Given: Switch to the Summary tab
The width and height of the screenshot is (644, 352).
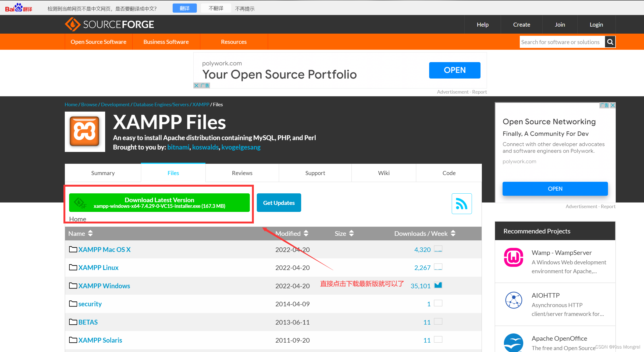Looking at the screenshot, I should click(x=103, y=173).
